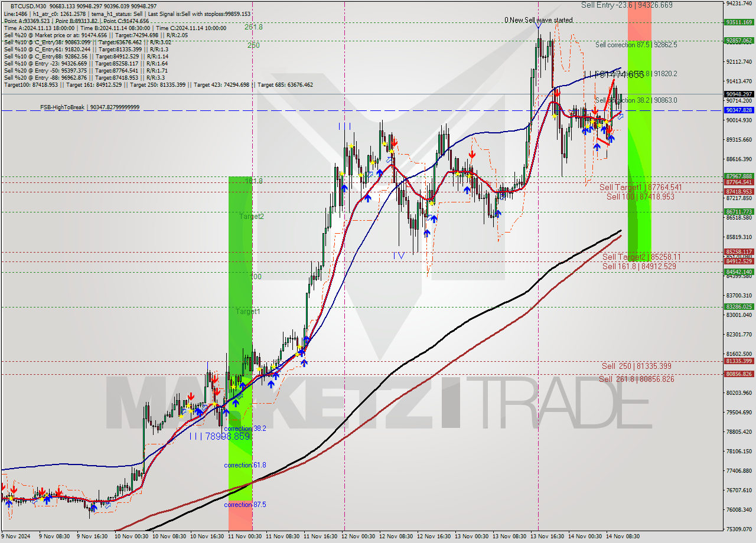Click the Sell %10 @ C_Entry88 row
This screenshot has width=756, height=543.
[x=86, y=57]
